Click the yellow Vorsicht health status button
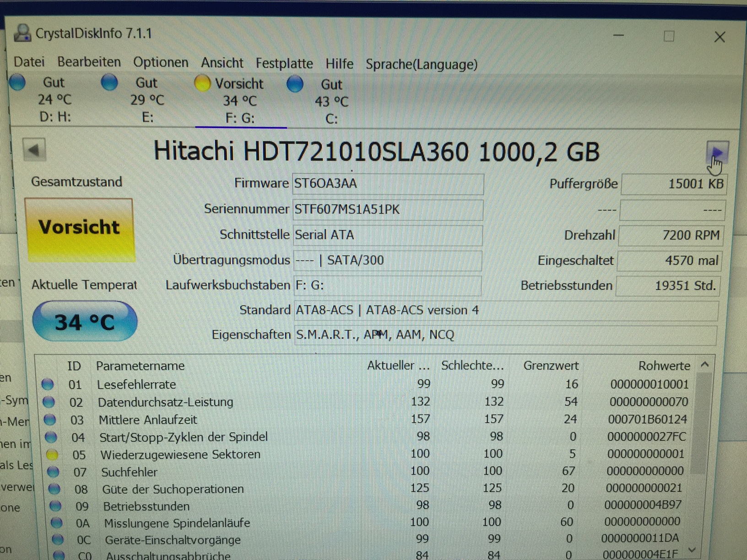747x560 pixels. [x=79, y=229]
